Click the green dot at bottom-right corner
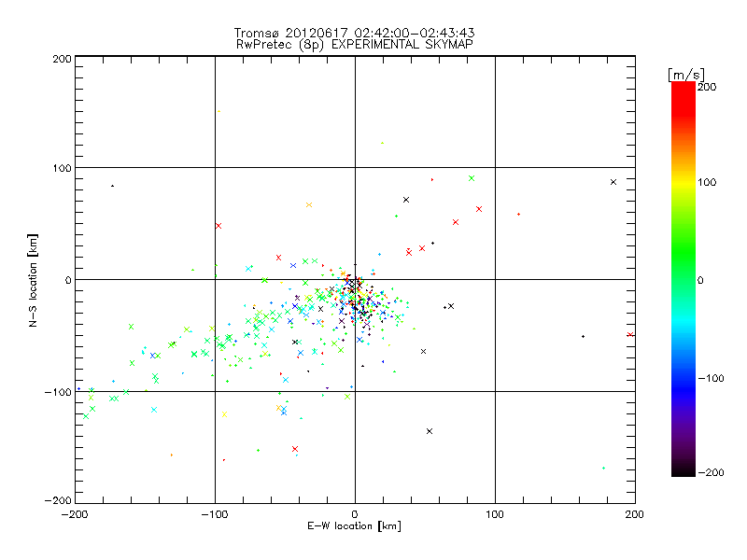Viewport: 747px width, 560px height. [603, 469]
